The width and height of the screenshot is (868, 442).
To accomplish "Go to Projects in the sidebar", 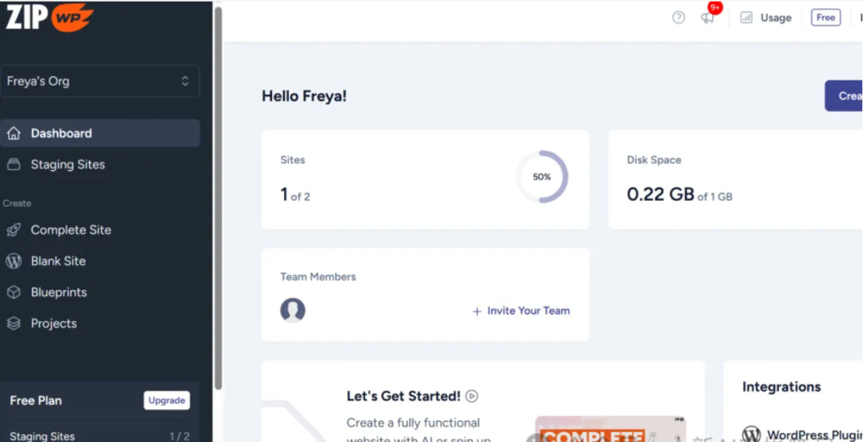I will [x=53, y=323].
